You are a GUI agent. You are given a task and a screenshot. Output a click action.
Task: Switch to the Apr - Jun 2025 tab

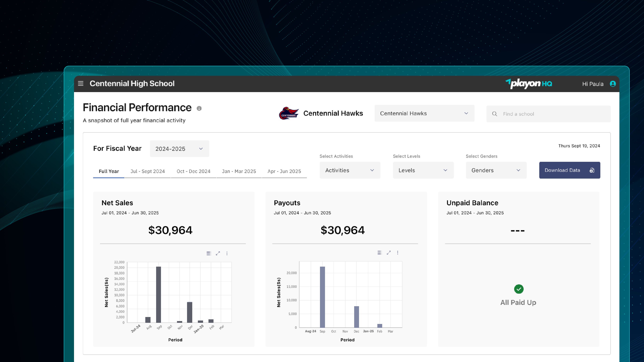pyautogui.click(x=284, y=171)
